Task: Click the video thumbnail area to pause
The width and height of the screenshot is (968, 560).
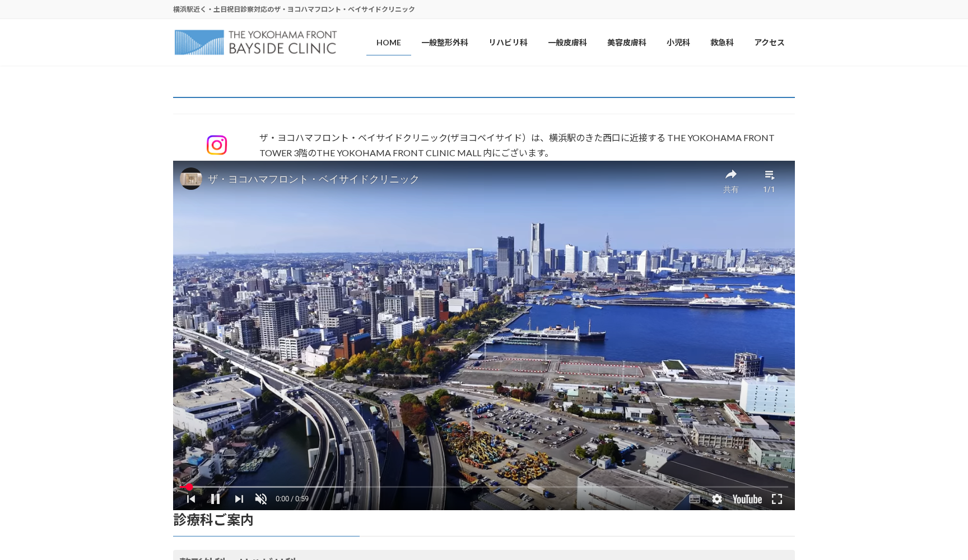Action: 483,336
